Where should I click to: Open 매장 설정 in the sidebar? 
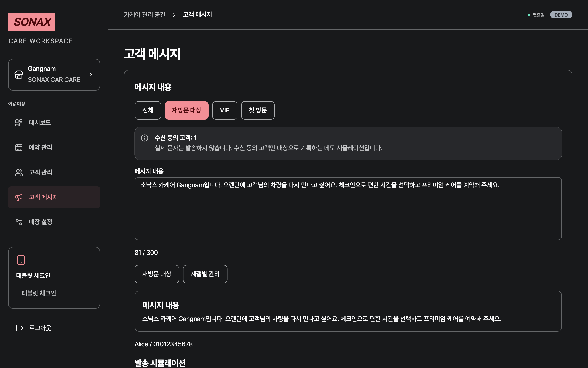[x=54, y=222]
